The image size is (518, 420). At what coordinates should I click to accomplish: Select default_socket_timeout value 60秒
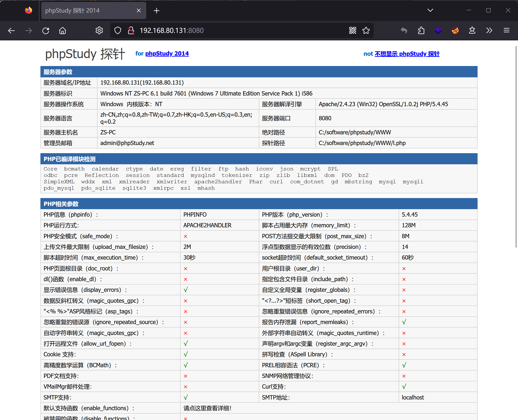pyautogui.click(x=408, y=257)
